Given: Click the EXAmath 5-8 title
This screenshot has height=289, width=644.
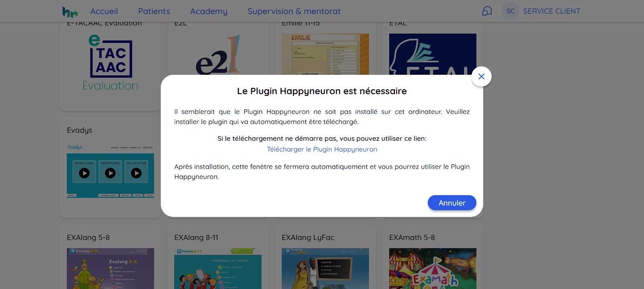Looking at the screenshot, I should click(412, 238).
